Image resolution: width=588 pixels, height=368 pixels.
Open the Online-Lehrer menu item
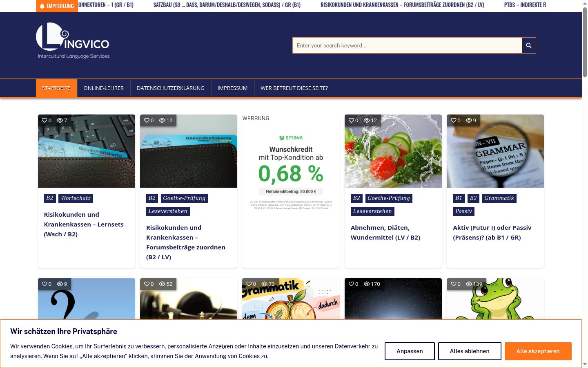coord(104,88)
